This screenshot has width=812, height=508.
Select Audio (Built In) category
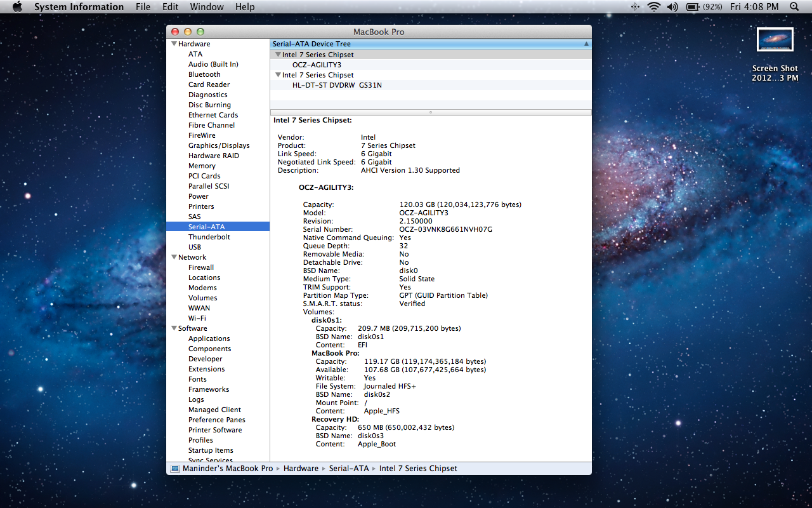(213, 64)
